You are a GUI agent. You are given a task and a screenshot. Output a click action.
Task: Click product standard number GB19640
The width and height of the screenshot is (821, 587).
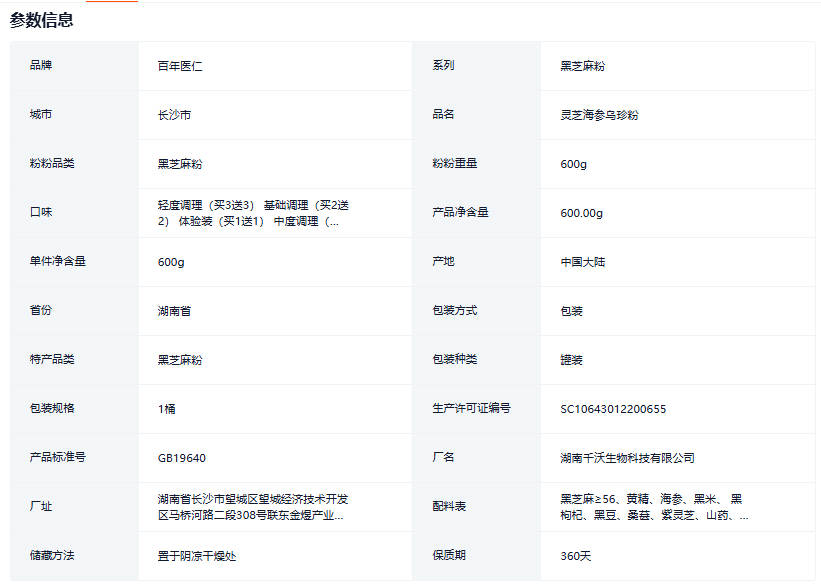click(x=182, y=458)
